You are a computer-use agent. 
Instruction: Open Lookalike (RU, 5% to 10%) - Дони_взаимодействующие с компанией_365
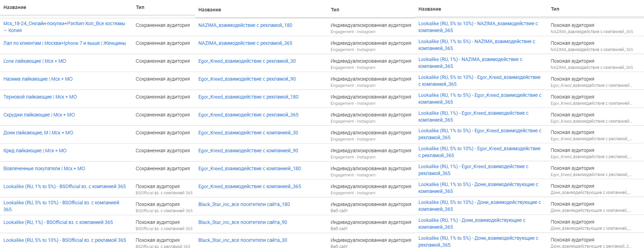point(480,206)
